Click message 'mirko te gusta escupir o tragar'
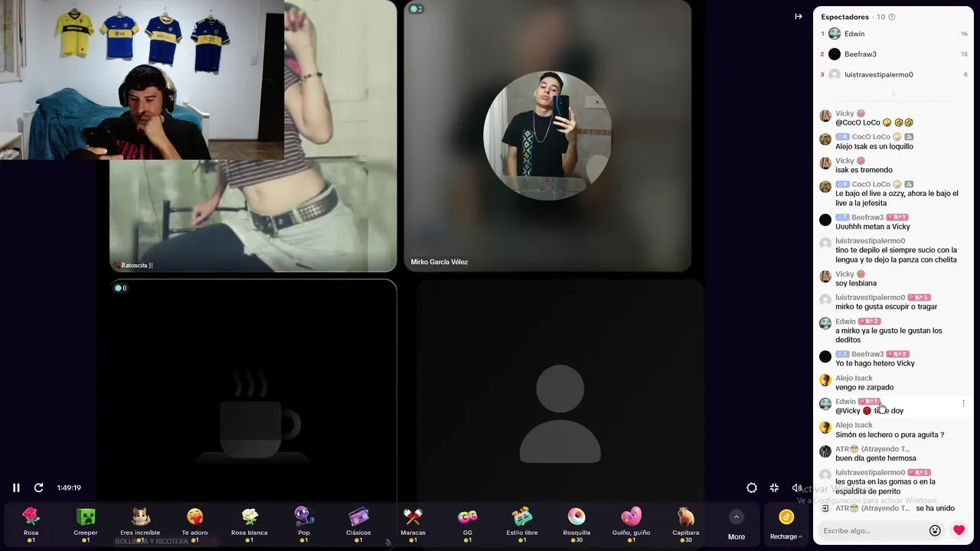The height and width of the screenshot is (551, 980). [x=886, y=307]
